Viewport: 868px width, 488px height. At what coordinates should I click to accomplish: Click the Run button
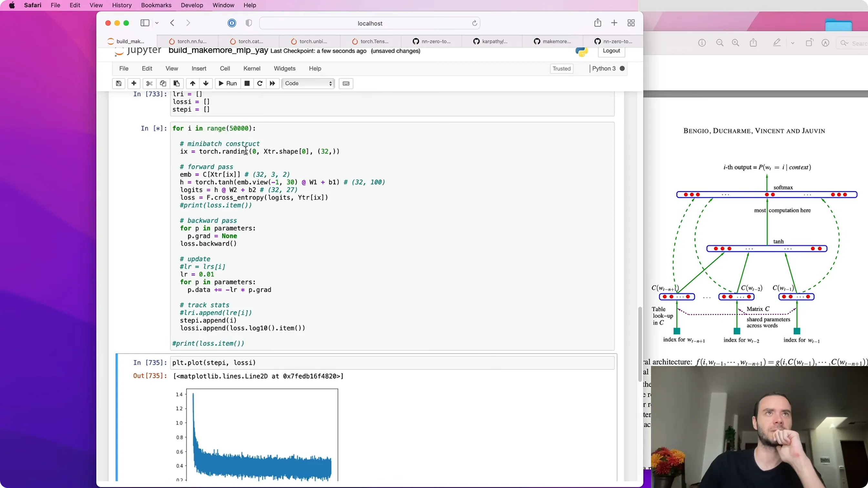click(228, 83)
